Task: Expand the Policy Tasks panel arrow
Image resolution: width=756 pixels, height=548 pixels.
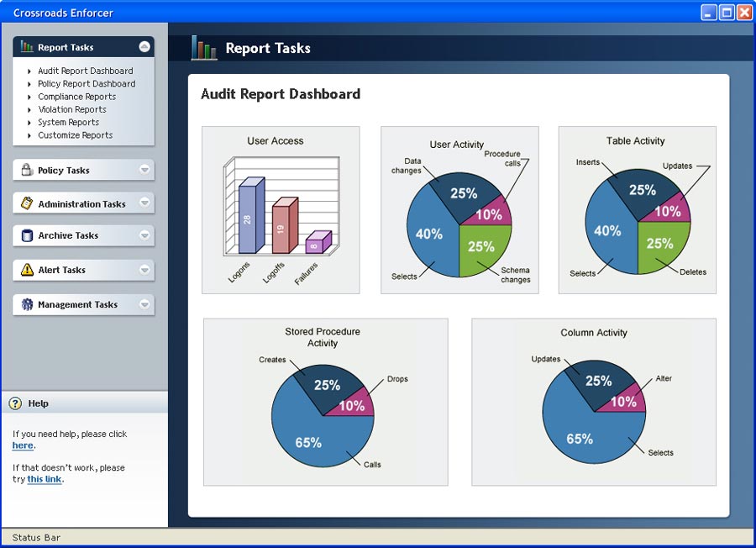Action: pos(144,170)
